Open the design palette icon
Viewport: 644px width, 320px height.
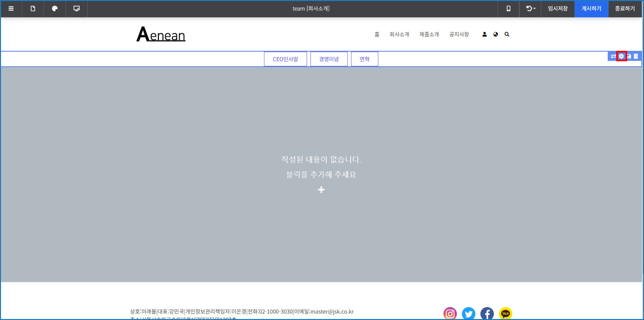point(55,9)
